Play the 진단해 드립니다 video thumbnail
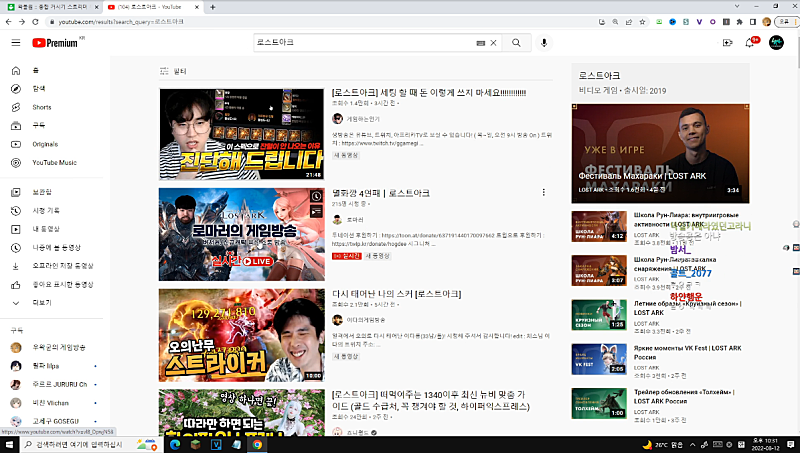The width and height of the screenshot is (800, 453). (x=240, y=134)
